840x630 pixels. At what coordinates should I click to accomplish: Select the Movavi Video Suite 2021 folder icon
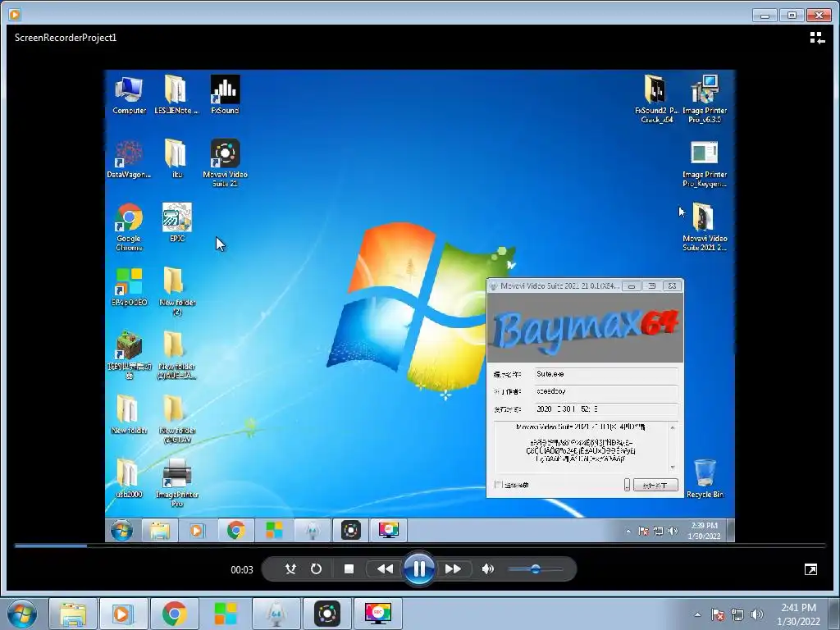(x=705, y=227)
